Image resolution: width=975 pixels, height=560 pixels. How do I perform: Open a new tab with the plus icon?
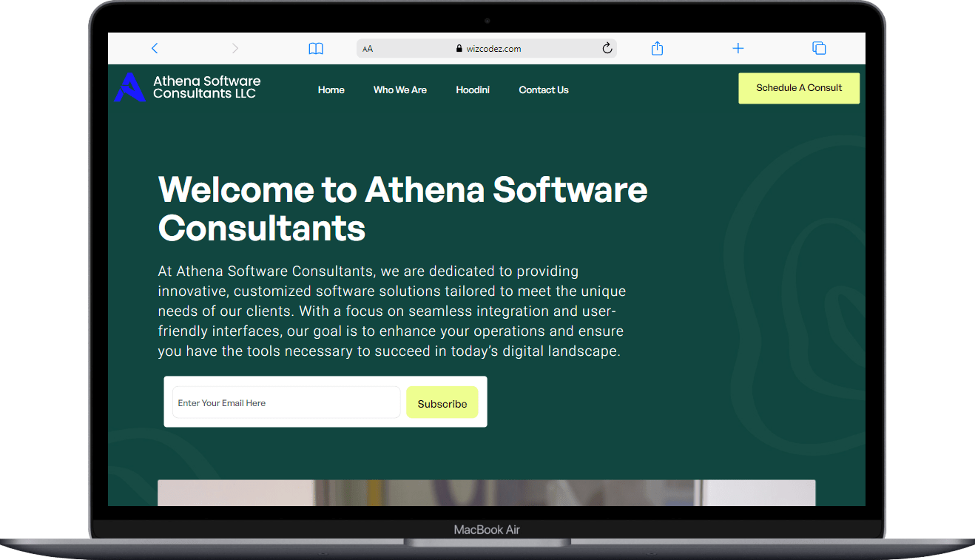coord(738,47)
